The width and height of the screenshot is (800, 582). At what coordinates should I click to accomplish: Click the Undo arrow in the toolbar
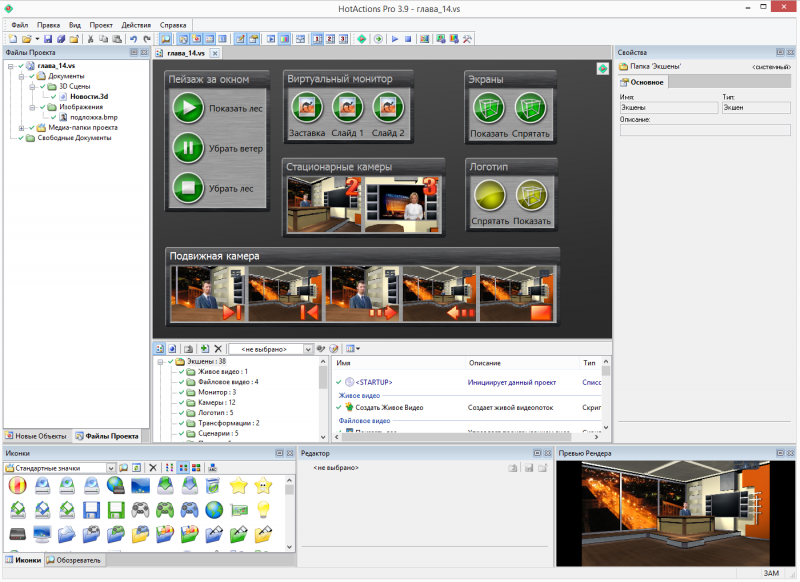pos(133,39)
